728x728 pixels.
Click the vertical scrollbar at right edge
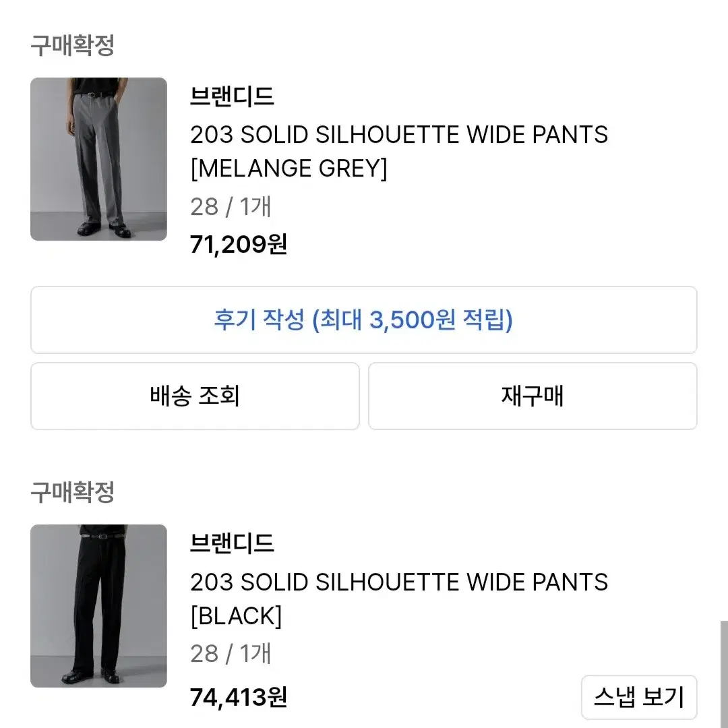(x=724, y=674)
